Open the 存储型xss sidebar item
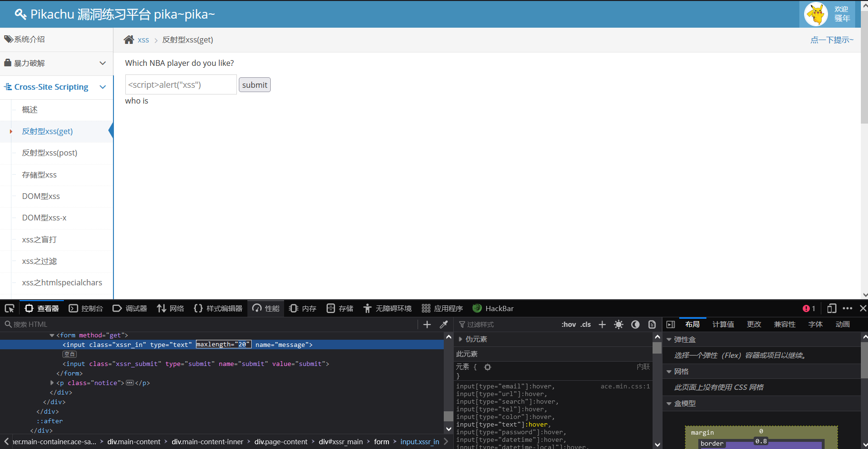The height and width of the screenshot is (449, 868). coord(40,175)
